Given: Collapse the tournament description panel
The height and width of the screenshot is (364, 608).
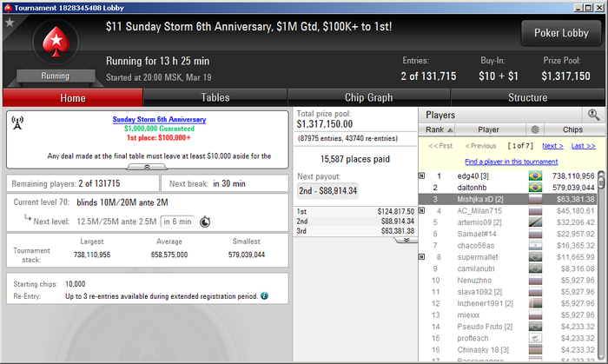Looking at the screenshot, I should tap(147, 167).
